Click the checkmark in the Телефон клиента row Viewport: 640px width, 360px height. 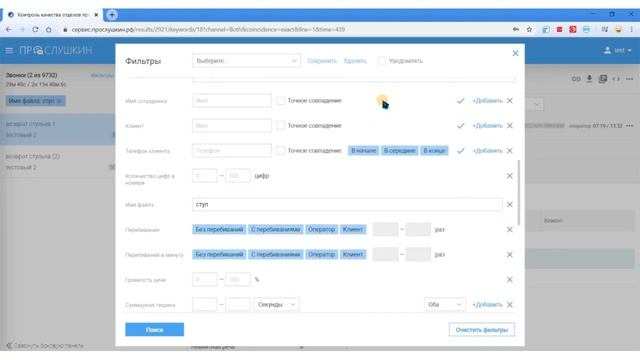click(460, 151)
